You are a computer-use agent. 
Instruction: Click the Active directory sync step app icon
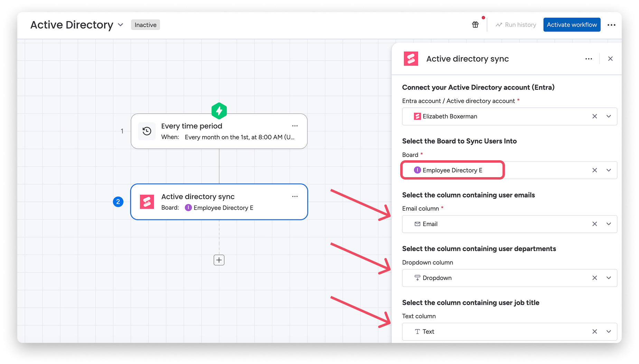coord(147,202)
